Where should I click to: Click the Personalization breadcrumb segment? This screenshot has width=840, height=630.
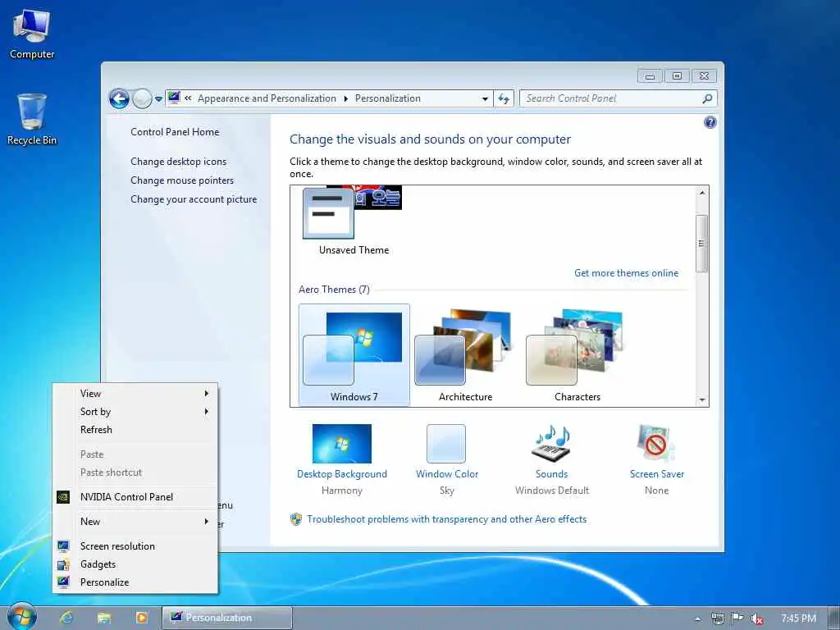[388, 98]
